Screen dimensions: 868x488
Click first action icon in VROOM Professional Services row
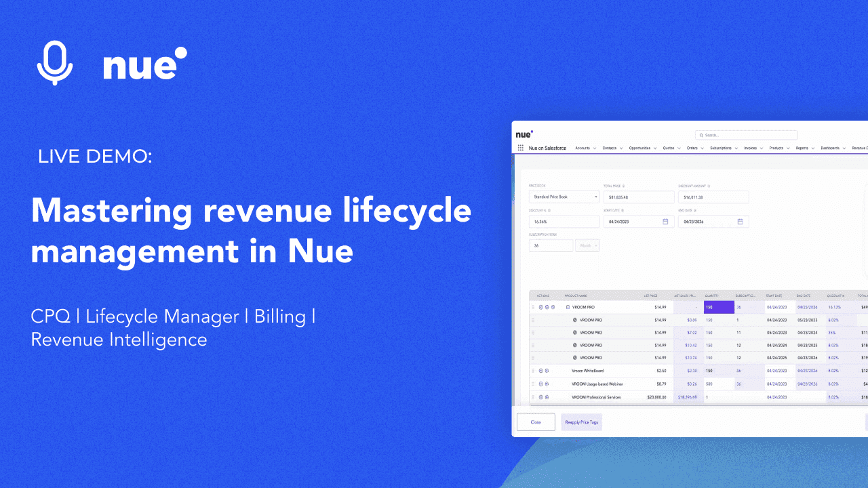[540, 397]
